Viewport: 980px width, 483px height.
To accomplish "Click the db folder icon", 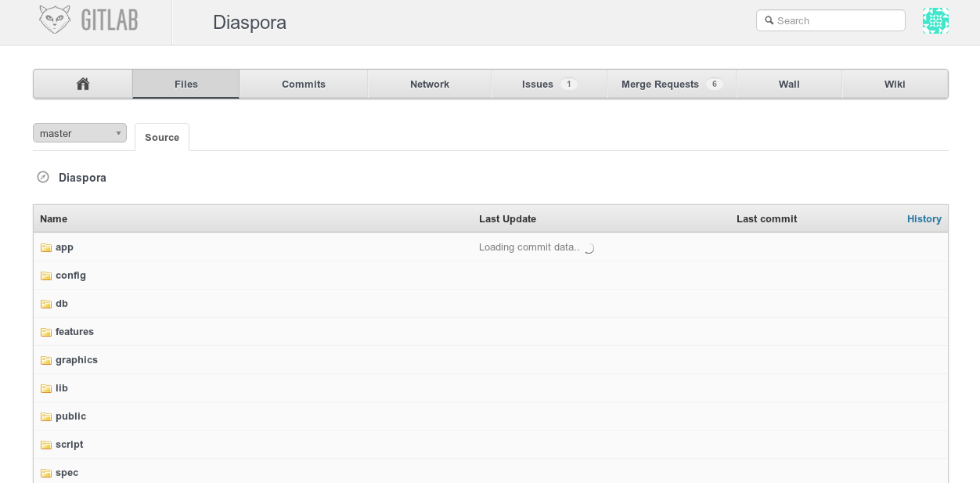I will click(46, 304).
